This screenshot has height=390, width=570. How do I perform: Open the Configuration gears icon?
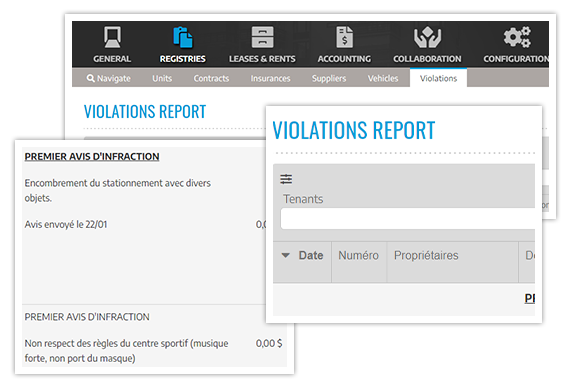(517, 37)
